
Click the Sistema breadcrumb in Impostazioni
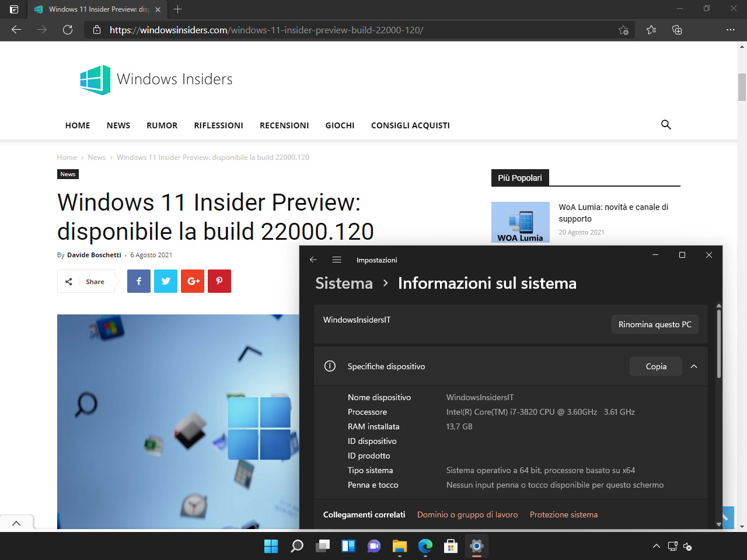pyautogui.click(x=344, y=283)
